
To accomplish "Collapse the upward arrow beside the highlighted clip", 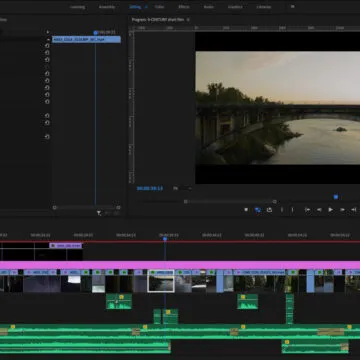I will [48, 39].
